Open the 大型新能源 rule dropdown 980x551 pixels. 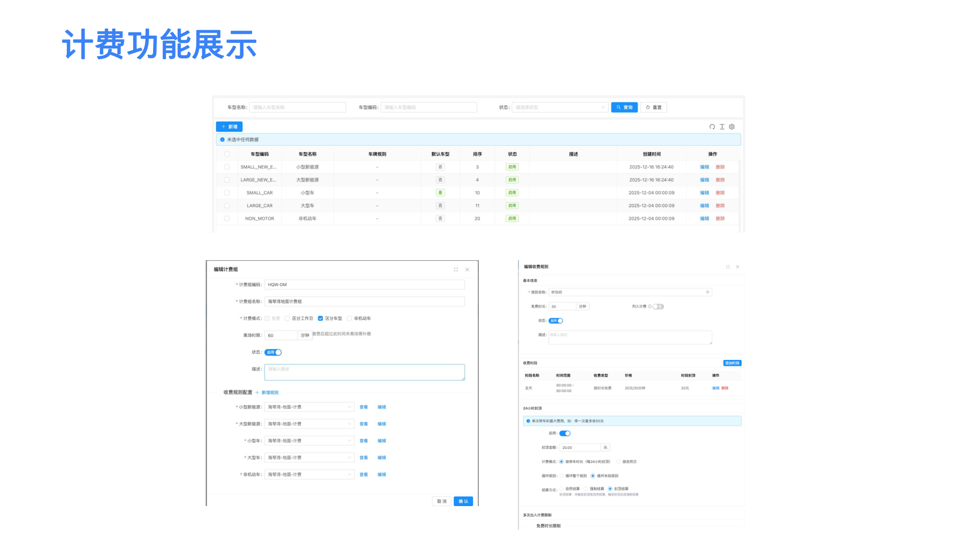pyautogui.click(x=309, y=424)
